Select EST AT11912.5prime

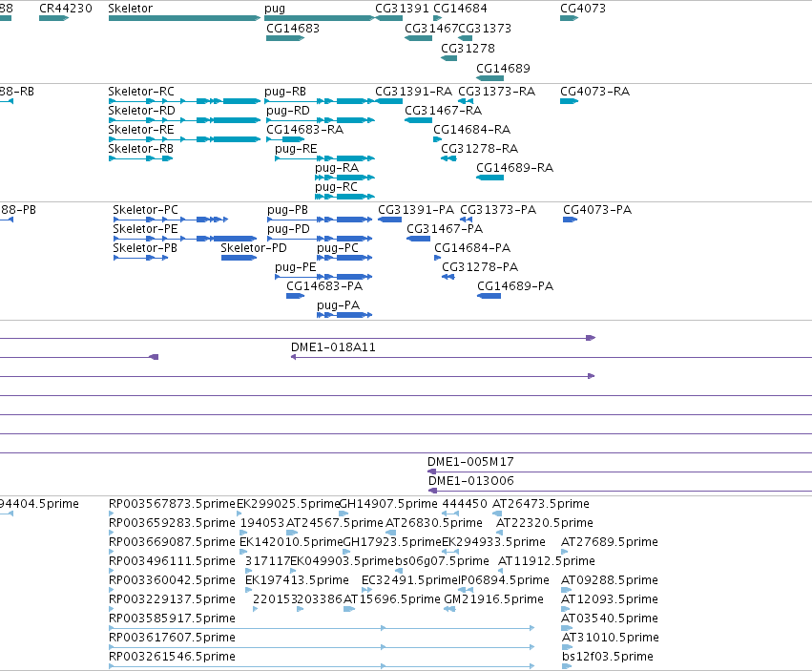click(547, 561)
